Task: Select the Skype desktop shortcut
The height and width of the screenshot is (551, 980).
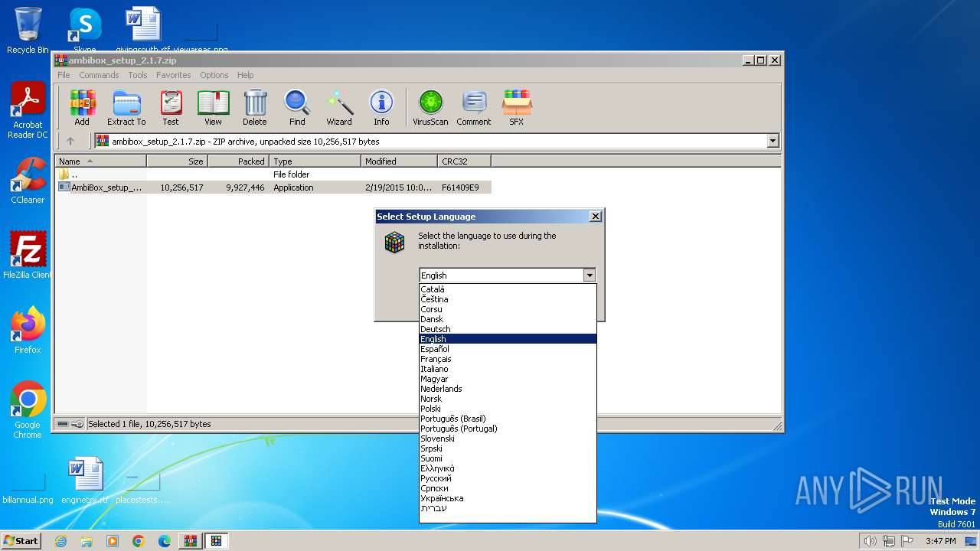Action: [x=84, y=30]
